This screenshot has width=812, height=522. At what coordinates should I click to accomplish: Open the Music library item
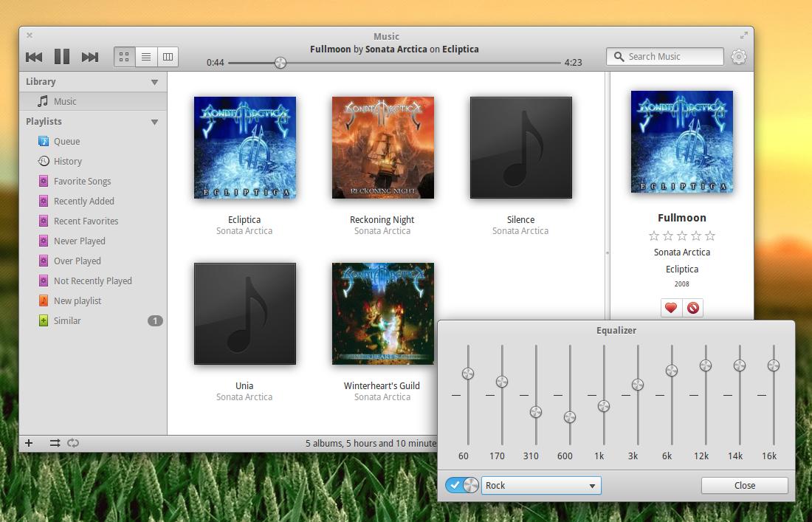93,101
